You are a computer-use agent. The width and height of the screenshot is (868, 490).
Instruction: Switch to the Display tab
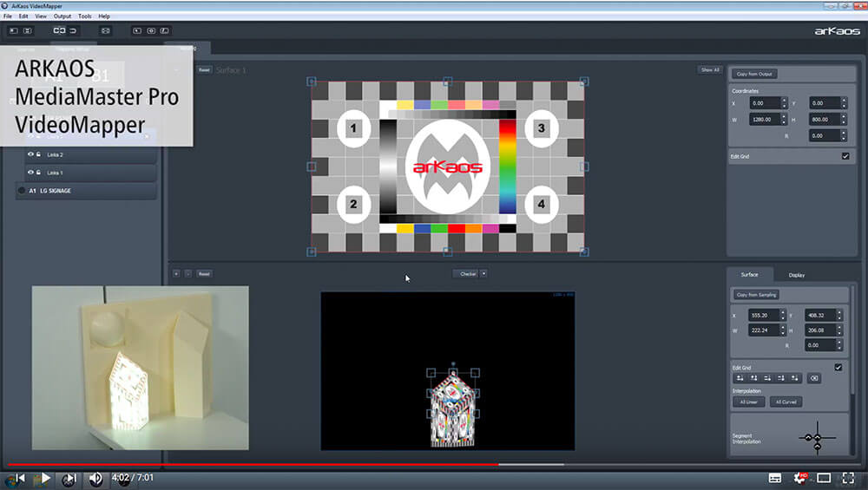[797, 275]
